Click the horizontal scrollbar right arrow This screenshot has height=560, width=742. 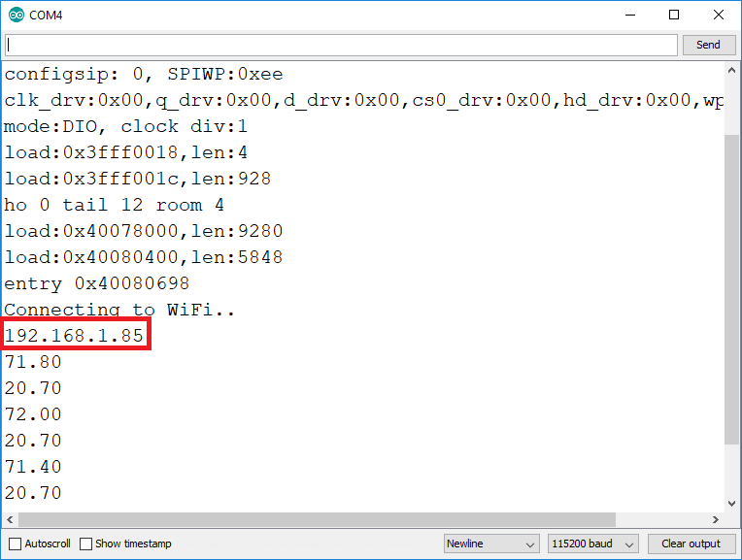(716, 519)
